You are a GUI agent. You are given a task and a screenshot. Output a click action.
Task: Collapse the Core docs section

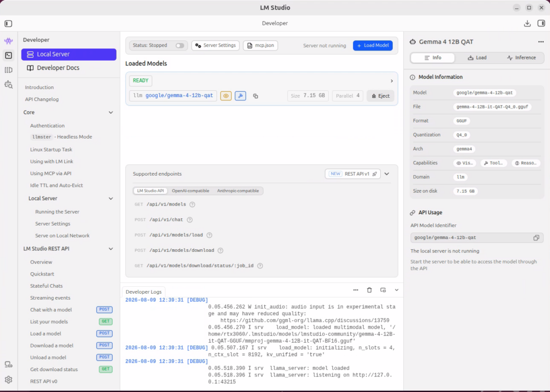(111, 113)
